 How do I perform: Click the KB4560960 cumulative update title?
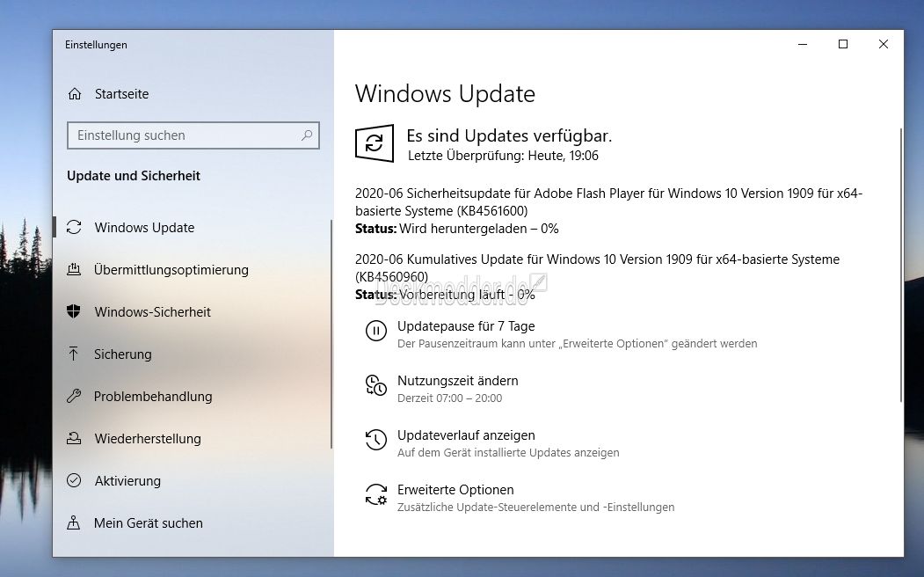tap(597, 268)
